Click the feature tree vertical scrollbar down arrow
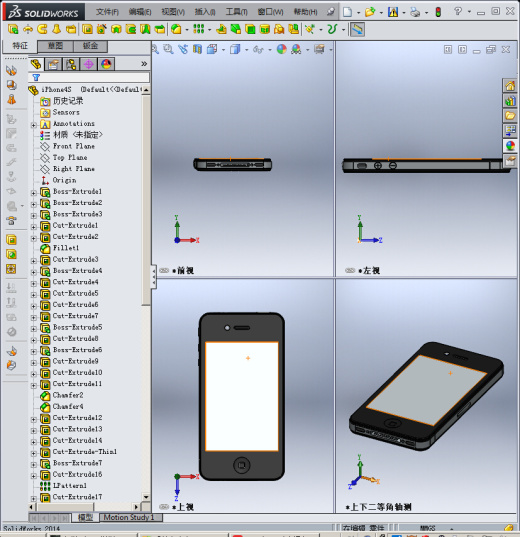The width and height of the screenshot is (520, 537). [146, 497]
